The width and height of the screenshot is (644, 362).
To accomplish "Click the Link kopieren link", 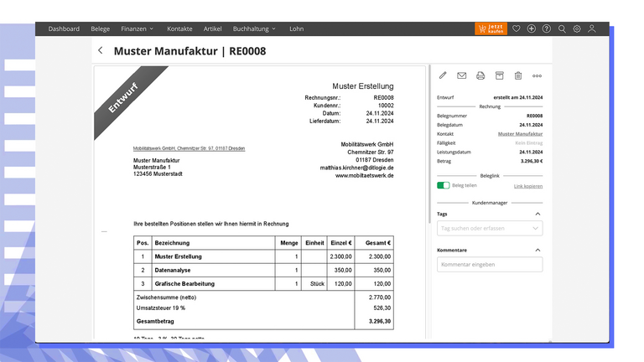I will tap(527, 185).
